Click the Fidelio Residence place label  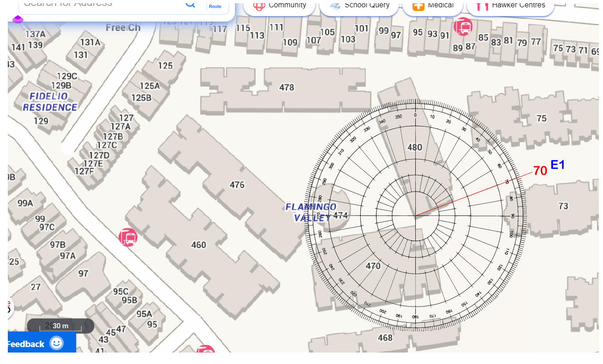(50, 102)
